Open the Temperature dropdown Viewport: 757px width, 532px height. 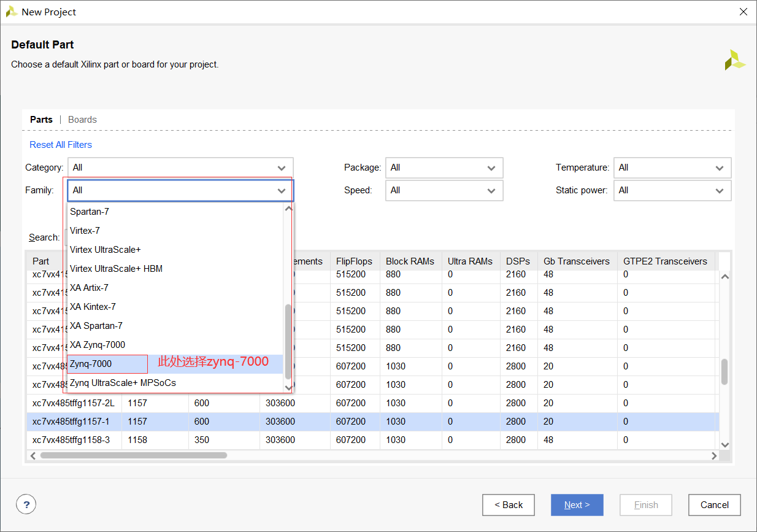point(672,168)
